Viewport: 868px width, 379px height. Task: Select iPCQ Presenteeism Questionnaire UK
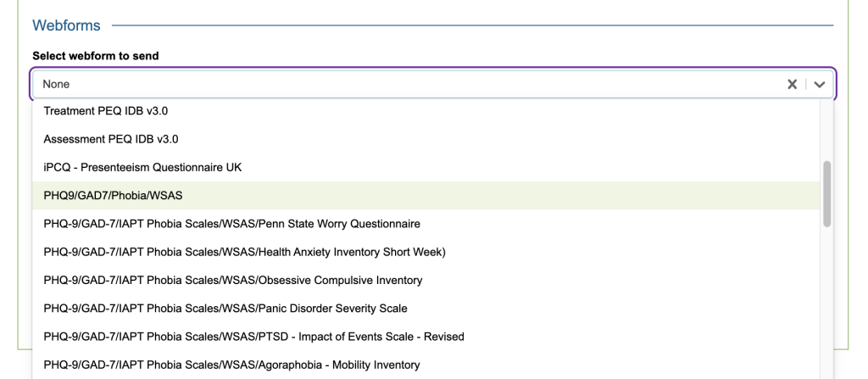coord(142,167)
